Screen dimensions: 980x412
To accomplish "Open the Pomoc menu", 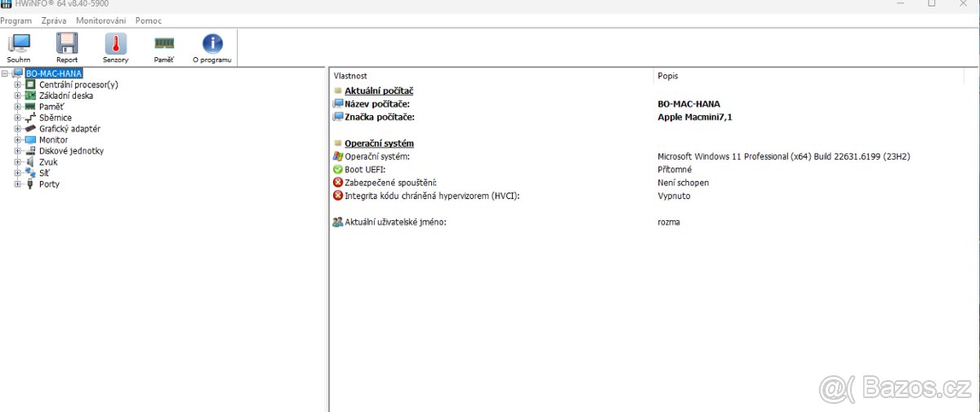I will tap(148, 20).
